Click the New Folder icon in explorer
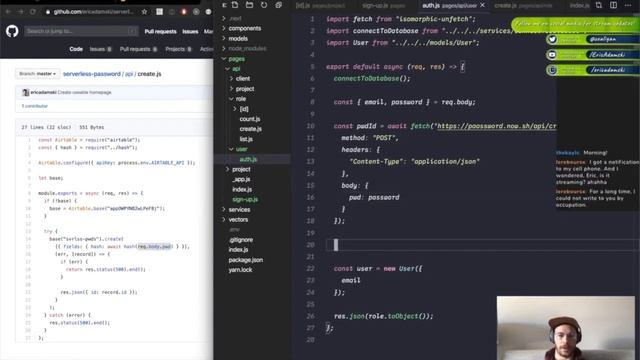Viewport: 640px width, 360px height. click(x=249, y=5)
